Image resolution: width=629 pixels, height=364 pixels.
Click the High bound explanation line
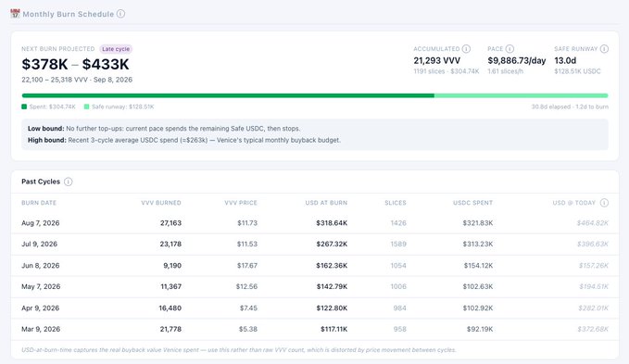pyautogui.click(x=184, y=140)
